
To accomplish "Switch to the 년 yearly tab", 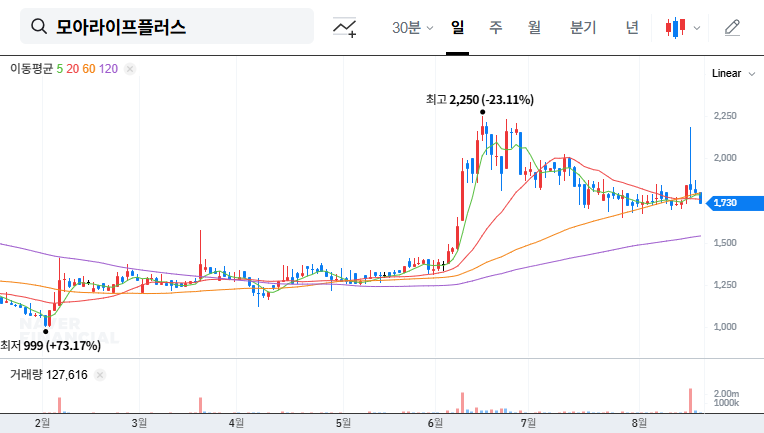I will click(x=631, y=27).
